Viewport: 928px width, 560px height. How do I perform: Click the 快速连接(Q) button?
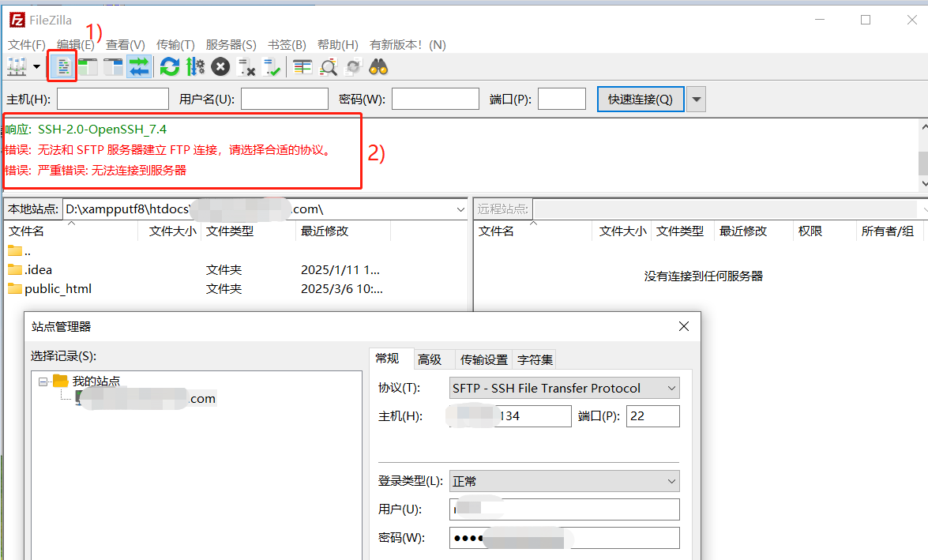point(641,99)
